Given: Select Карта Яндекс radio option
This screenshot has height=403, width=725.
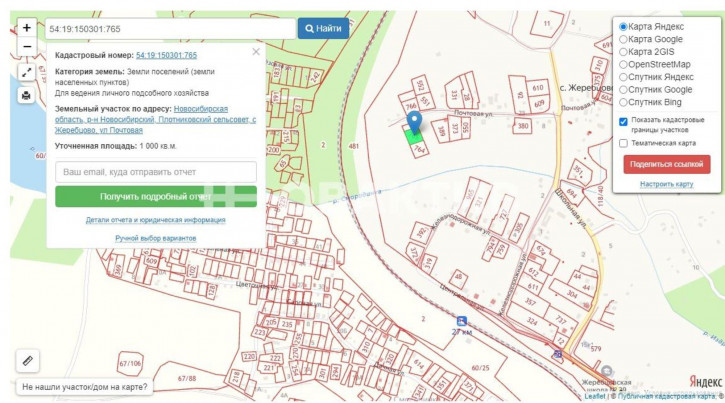Looking at the screenshot, I should [x=623, y=27].
